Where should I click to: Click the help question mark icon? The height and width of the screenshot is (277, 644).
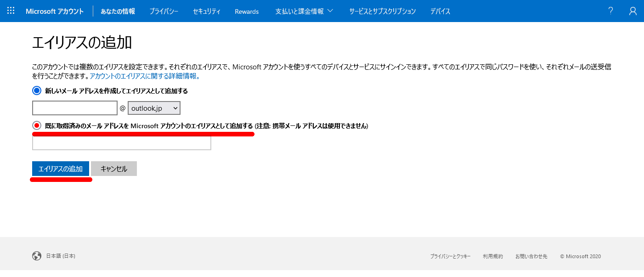(x=610, y=11)
